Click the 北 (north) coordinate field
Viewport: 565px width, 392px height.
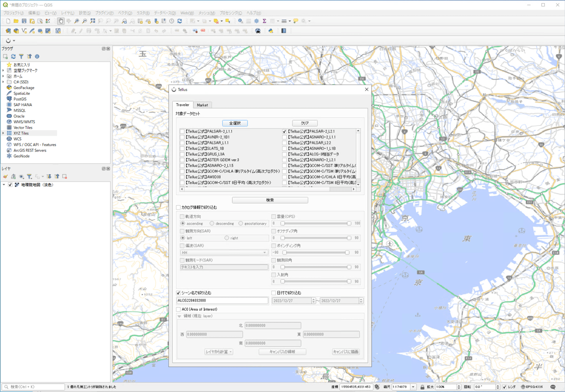273,326
